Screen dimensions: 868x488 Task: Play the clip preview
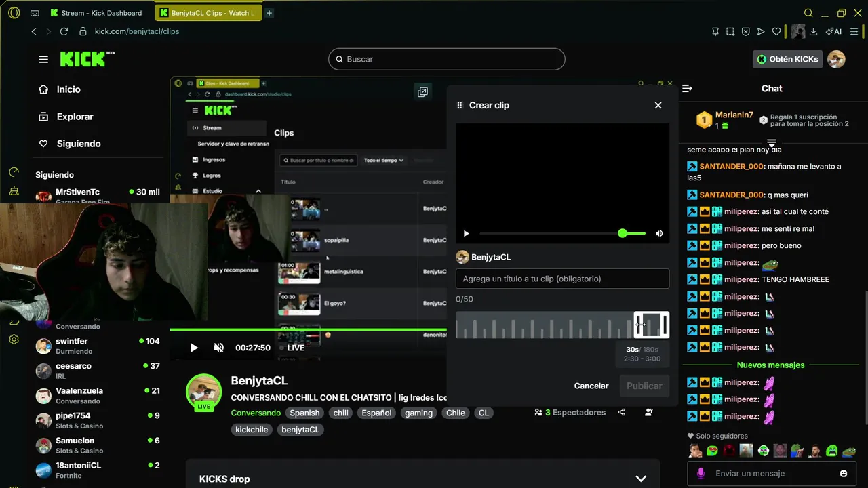point(466,234)
